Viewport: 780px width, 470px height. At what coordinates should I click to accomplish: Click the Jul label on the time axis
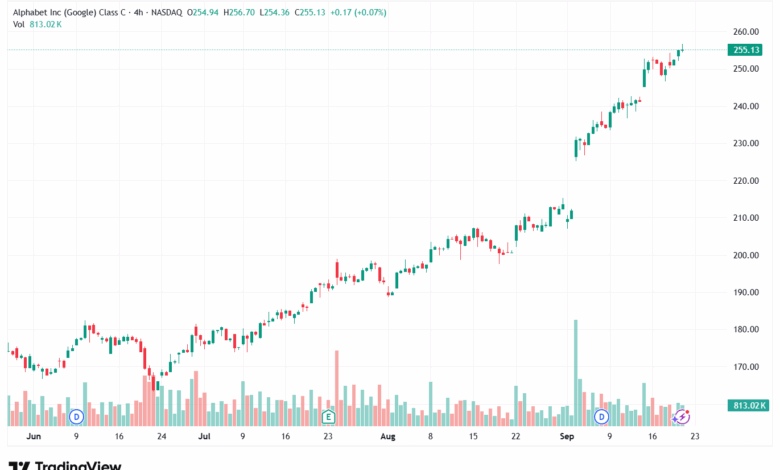[204, 437]
